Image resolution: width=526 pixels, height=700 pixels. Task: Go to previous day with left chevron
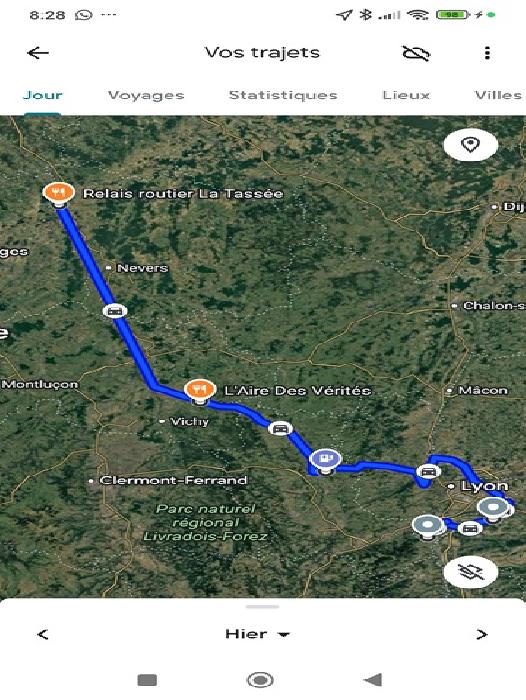(42, 634)
